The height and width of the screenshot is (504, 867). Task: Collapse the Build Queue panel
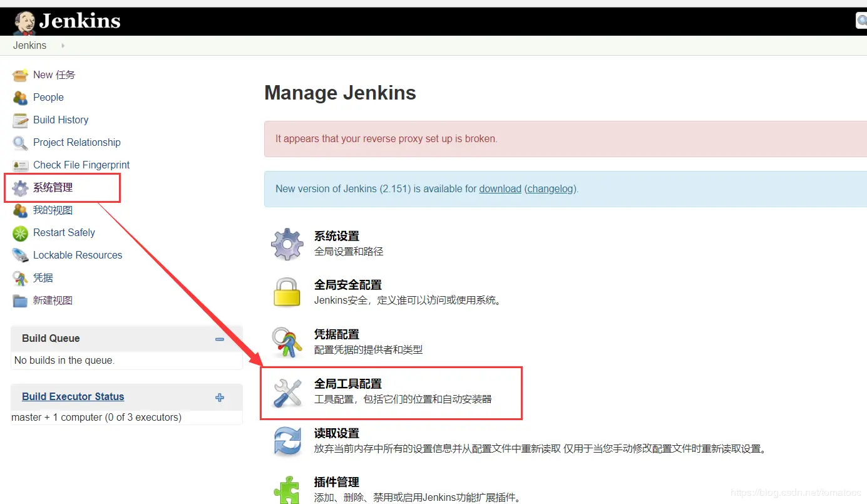220,339
